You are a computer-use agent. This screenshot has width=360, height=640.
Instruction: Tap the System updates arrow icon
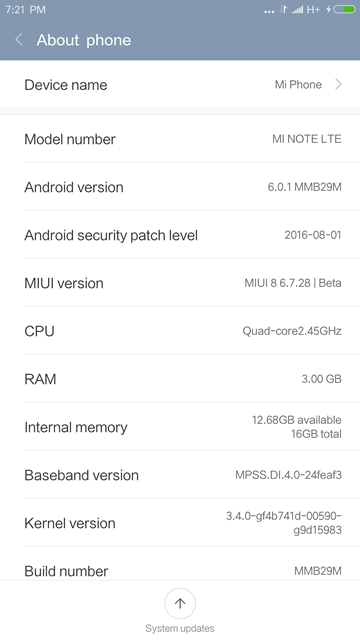click(180, 603)
